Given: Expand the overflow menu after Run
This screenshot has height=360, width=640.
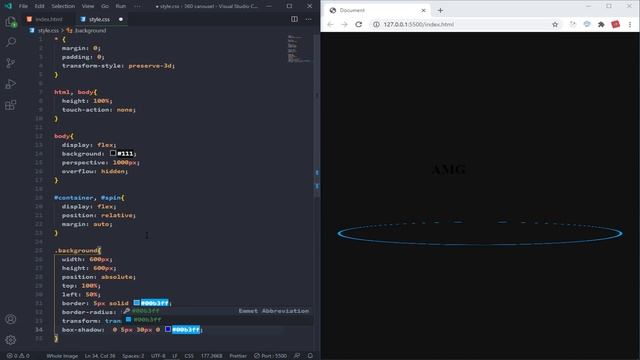Looking at the screenshot, I should (137, 6).
